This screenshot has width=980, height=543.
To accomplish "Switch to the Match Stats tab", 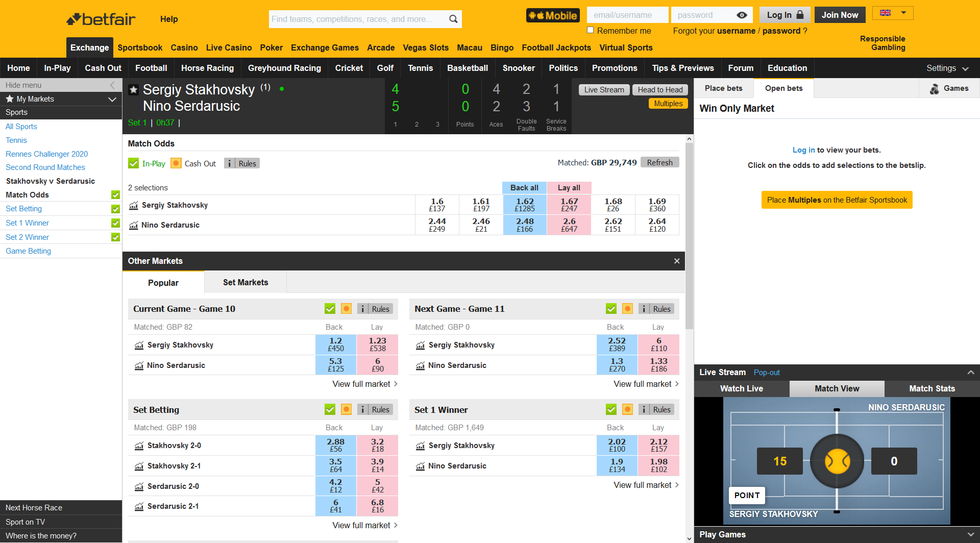I will point(932,388).
